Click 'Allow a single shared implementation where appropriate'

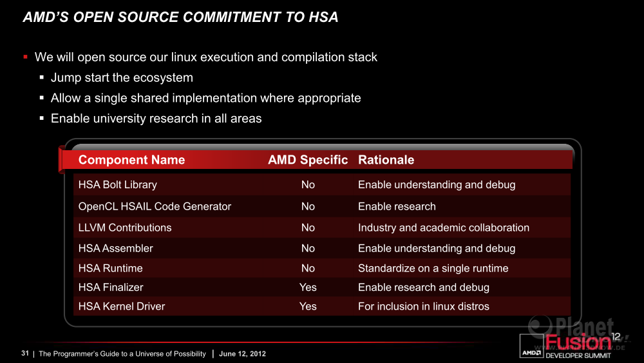click(206, 98)
